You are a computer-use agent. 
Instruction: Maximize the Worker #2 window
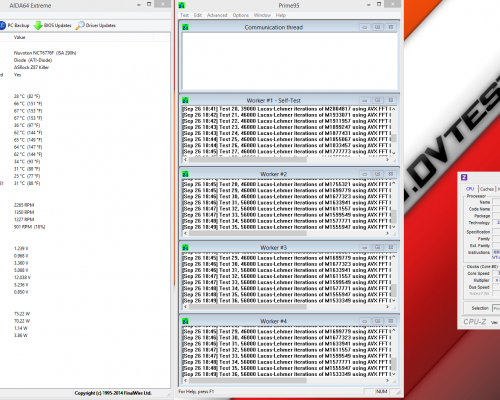coord(377,174)
